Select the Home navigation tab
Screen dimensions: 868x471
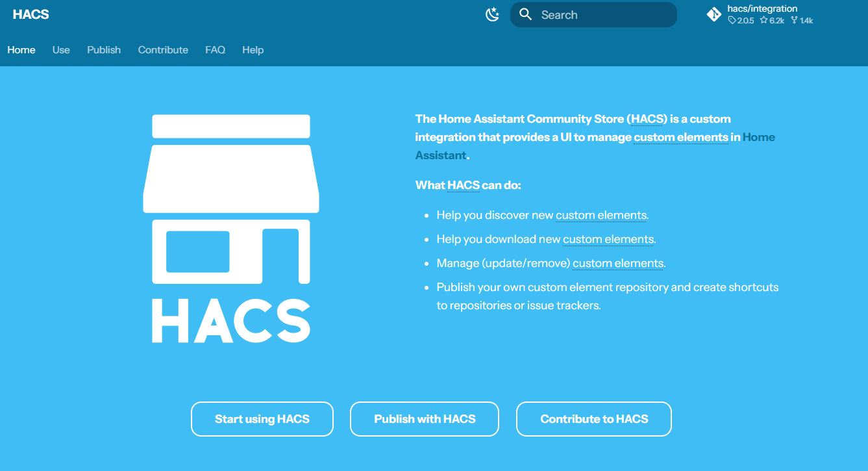21,49
